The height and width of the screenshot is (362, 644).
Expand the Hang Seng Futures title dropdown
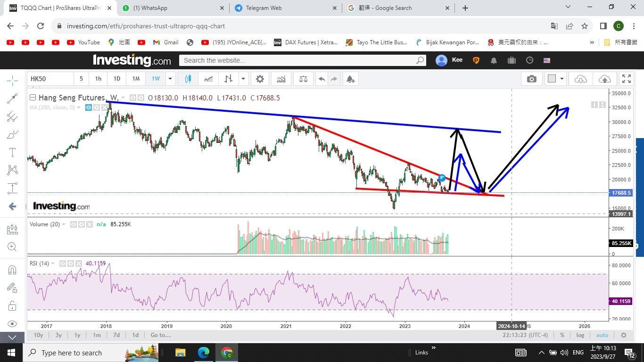(123, 98)
